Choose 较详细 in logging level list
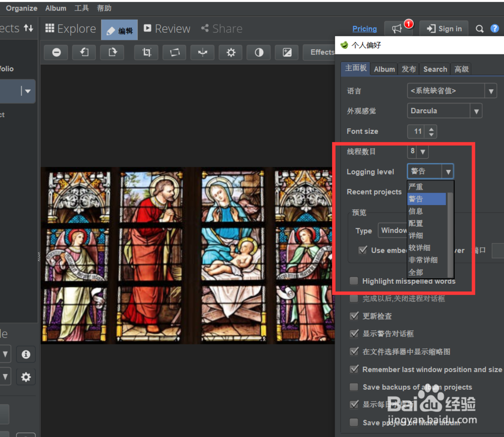 point(427,247)
